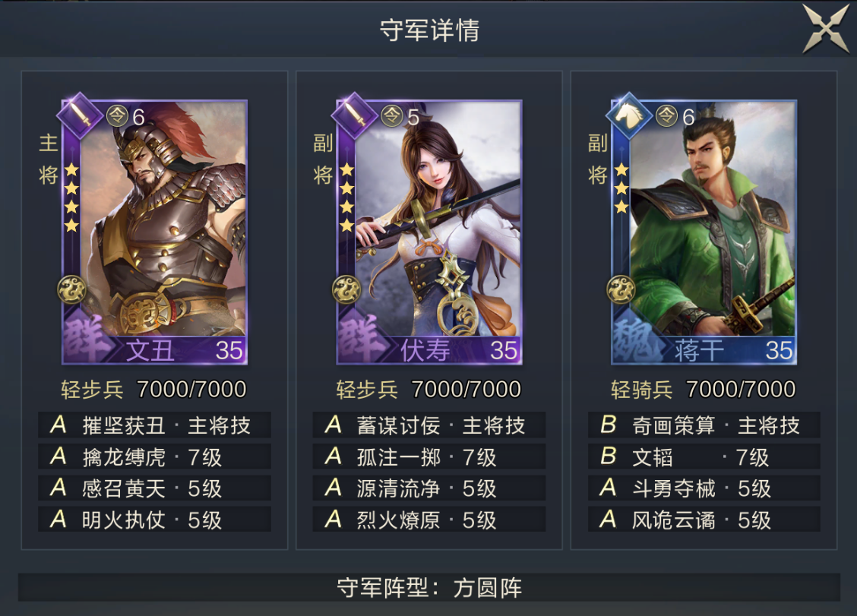The width and height of the screenshot is (857, 616).
Task: Select skill 摧坚获丑 主将技
Action: click(155, 425)
